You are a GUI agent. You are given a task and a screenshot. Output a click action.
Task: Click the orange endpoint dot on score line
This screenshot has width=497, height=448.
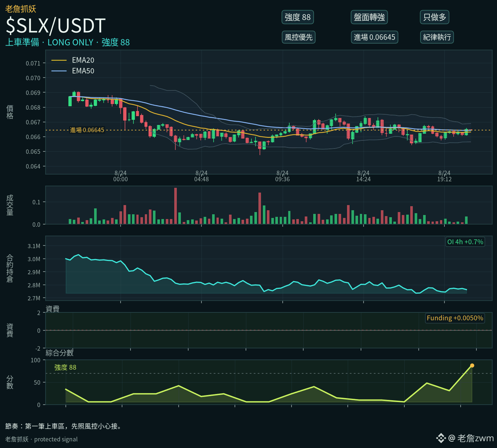tap(472, 366)
